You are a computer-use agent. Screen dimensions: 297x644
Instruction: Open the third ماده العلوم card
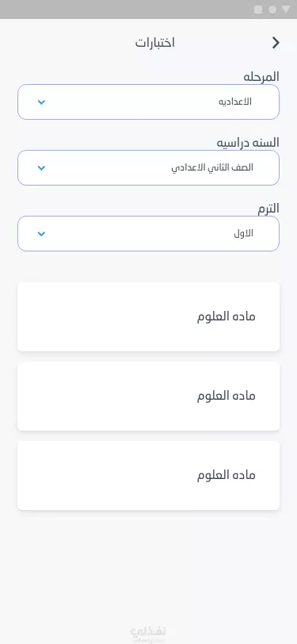click(x=149, y=475)
